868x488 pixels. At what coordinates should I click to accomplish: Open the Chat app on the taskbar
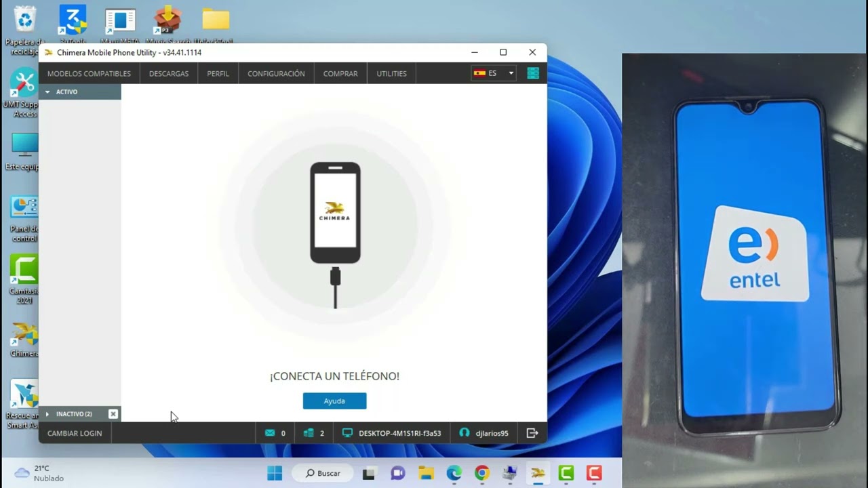[x=397, y=473]
